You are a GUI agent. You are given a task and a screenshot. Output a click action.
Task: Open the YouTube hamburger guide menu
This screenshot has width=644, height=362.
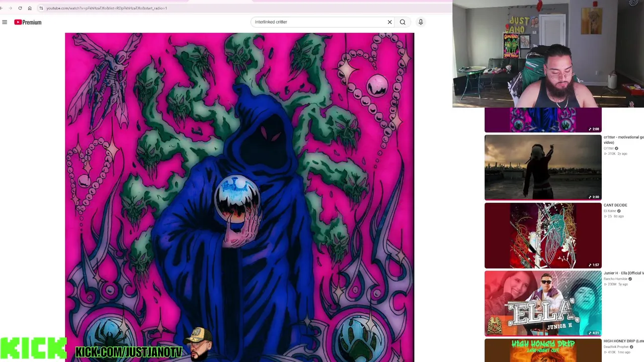[x=5, y=22]
